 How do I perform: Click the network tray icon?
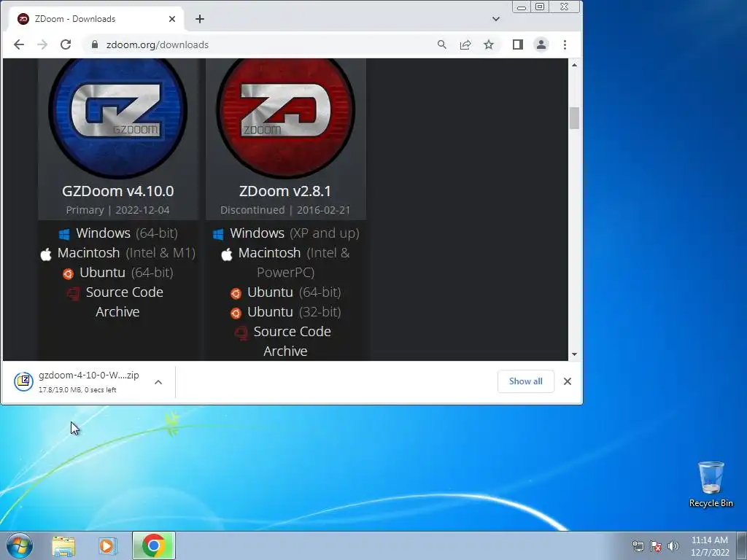(x=638, y=546)
